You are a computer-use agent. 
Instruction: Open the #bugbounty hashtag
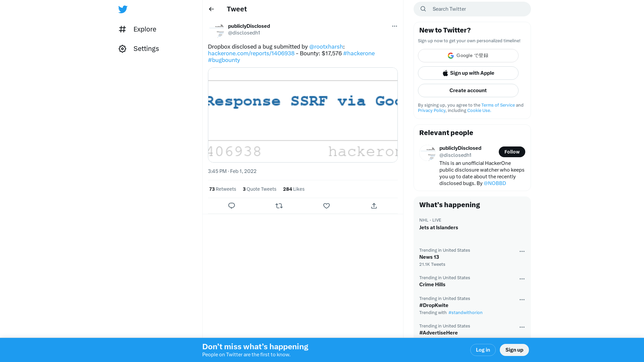[224, 60]
